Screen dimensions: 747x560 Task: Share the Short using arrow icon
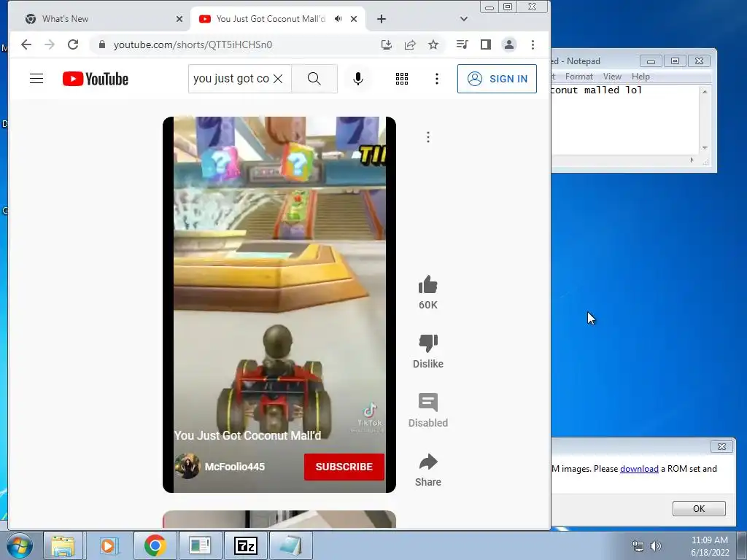coord(427,462)
